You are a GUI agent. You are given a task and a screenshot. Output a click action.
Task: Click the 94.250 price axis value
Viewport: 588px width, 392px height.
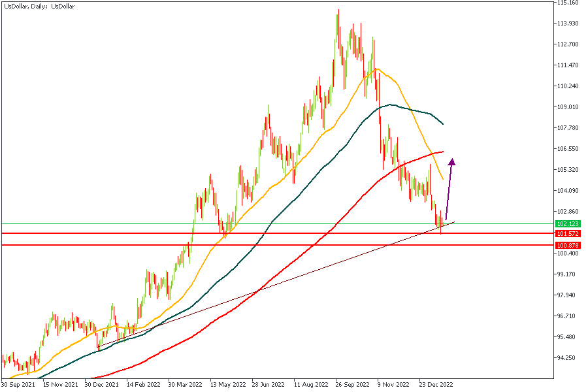(567, 357)
